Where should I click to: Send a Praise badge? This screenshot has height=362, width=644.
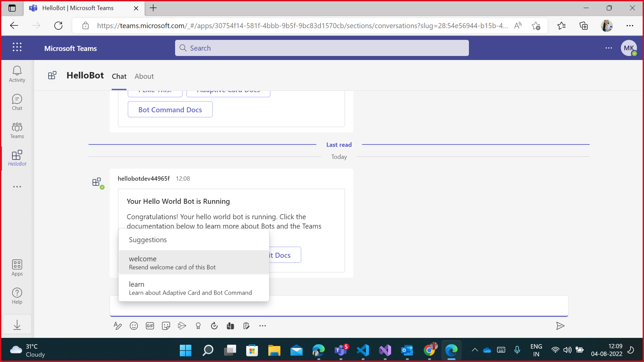(x=198, y=325)
